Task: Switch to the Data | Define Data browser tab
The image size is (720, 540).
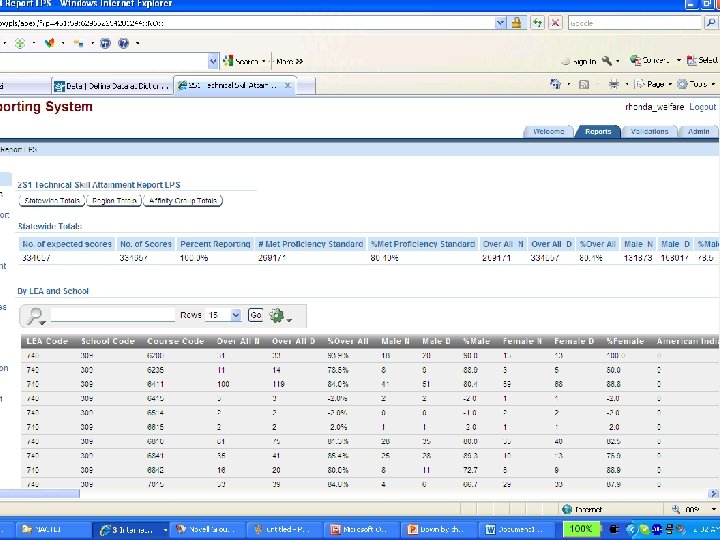Action: (x=112, y=86)
